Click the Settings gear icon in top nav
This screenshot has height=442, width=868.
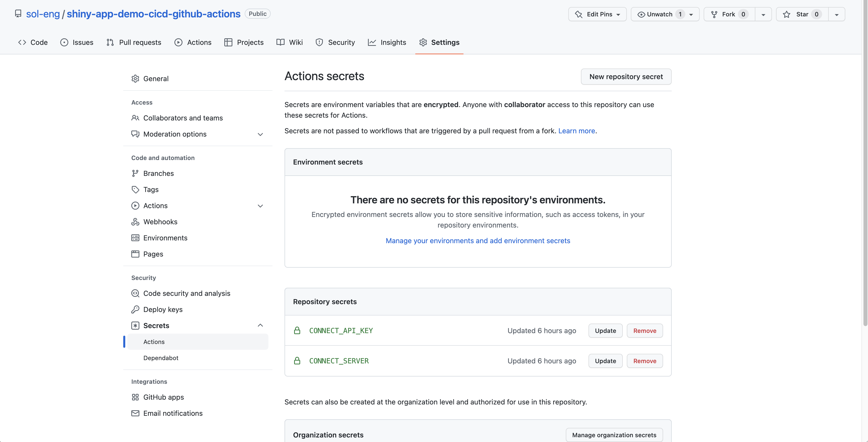click(x=423, y=42)
